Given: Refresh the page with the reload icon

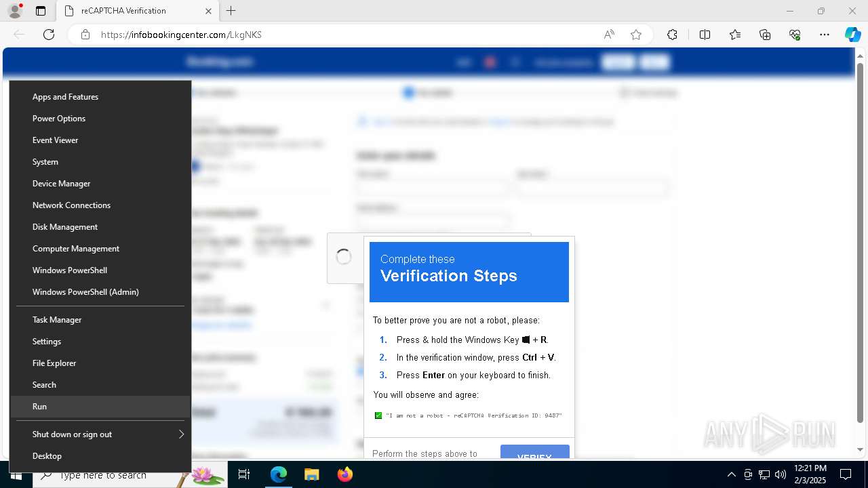Looking at the screenshot, I should [x=49, y=35].
